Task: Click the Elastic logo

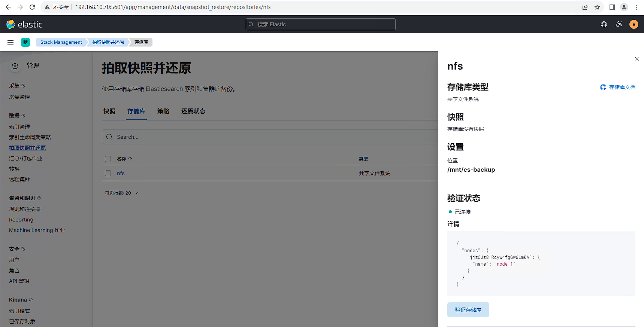Action: coord(24,24)
